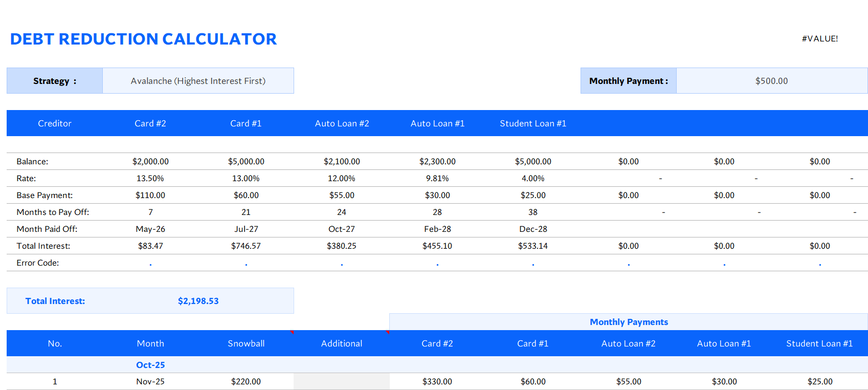Select Card #2 in the Creditor header row
The image size is (868, 390).
pyautogui.click(x=150, y=123)
